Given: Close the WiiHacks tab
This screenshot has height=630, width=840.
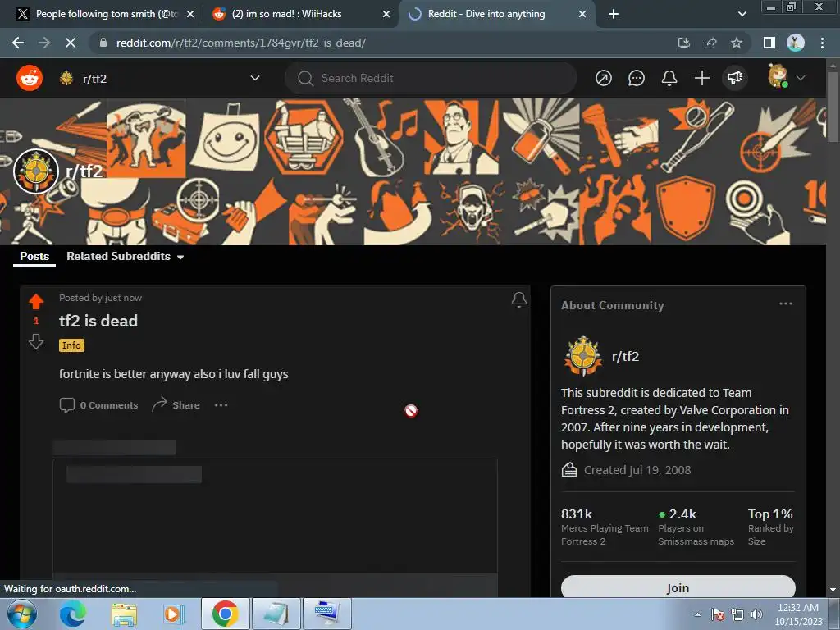Looking at the screenshot, I should pos(386,14).
